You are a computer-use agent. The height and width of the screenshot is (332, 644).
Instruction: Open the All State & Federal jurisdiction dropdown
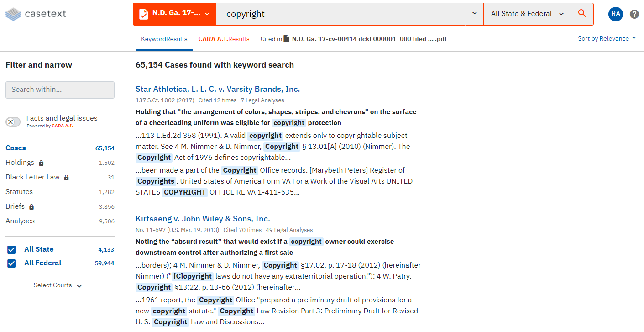pos(527,14)
